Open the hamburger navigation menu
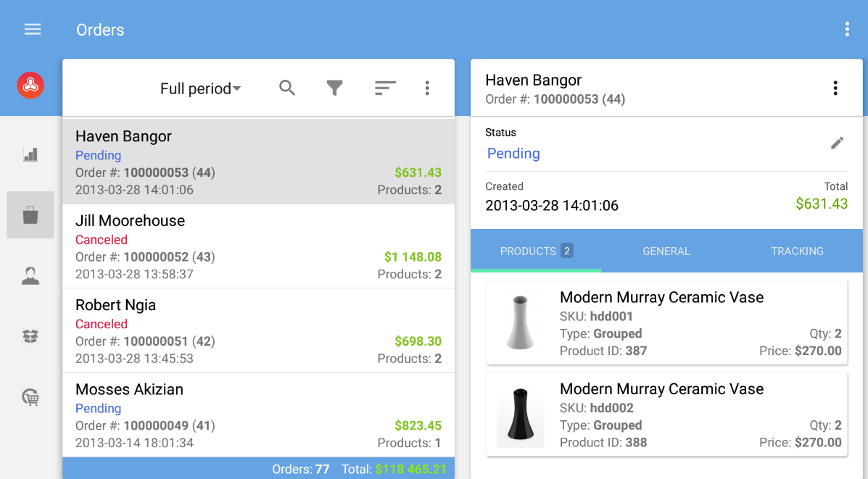868x479 pixels. tap(33, 29)
